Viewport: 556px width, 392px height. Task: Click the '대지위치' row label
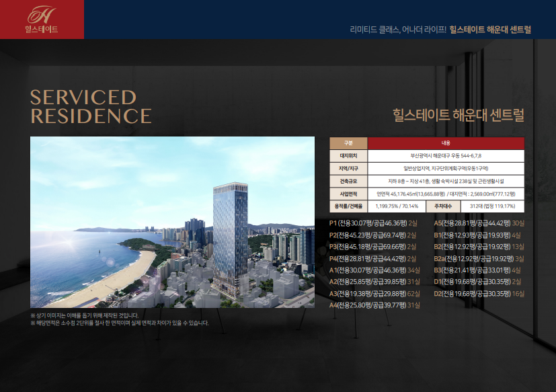click(x=348, y=156)
